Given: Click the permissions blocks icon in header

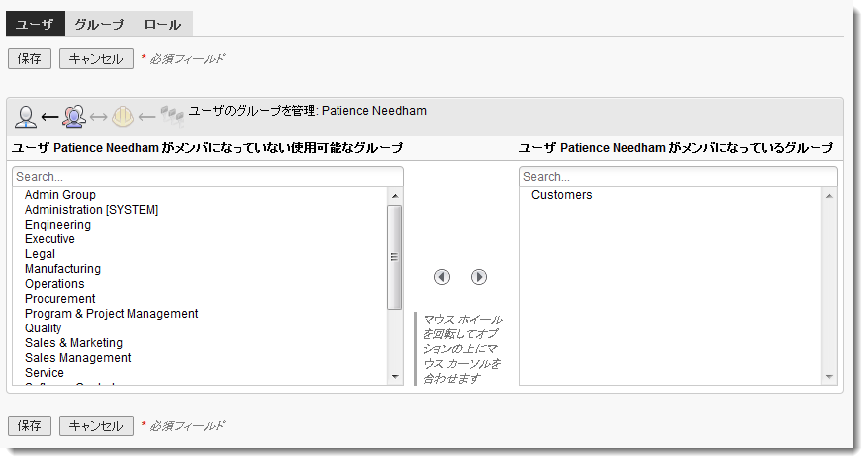Looking at the screenshot, I should [172, 116].
